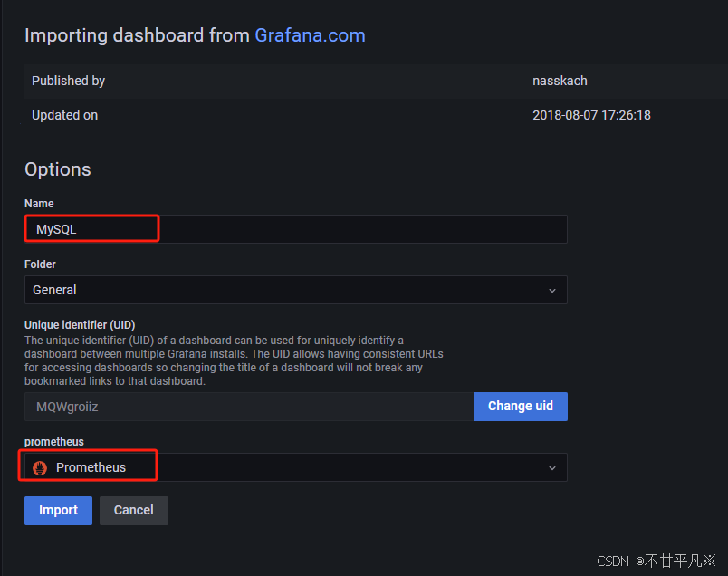Click the Prometheus flame icon
This screenshot has height=576, width=728.
point(40,467)
